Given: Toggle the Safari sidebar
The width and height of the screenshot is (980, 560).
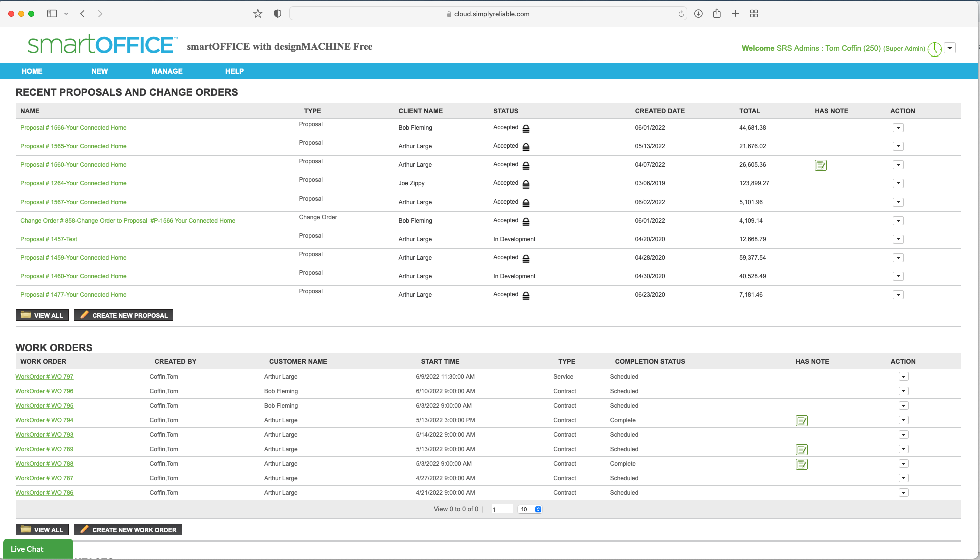Looking at the screenshot, I should 52,14.
